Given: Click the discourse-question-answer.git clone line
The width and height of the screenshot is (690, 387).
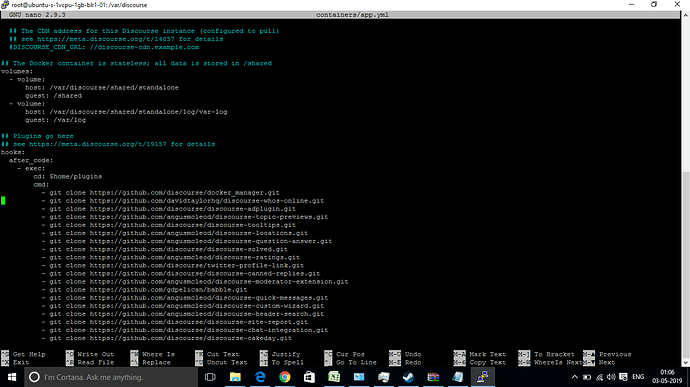Looking at the screenshot, I should [187, 241].
